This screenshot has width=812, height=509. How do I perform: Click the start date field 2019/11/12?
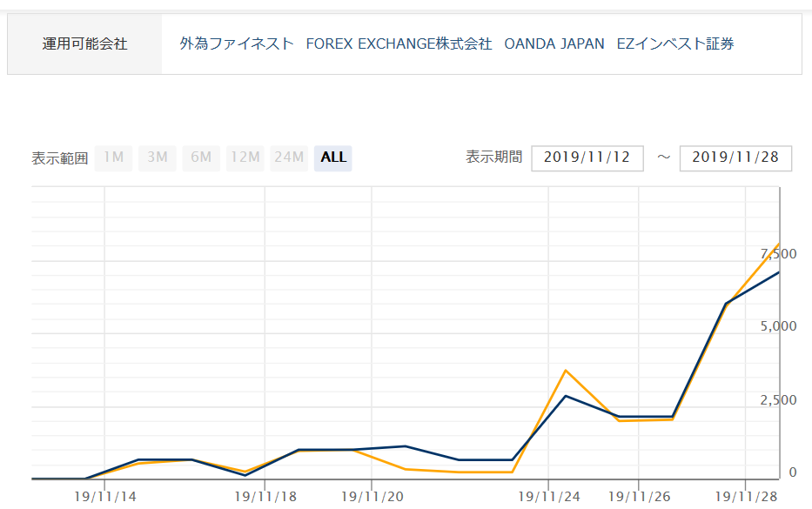[x=587, y=158]
